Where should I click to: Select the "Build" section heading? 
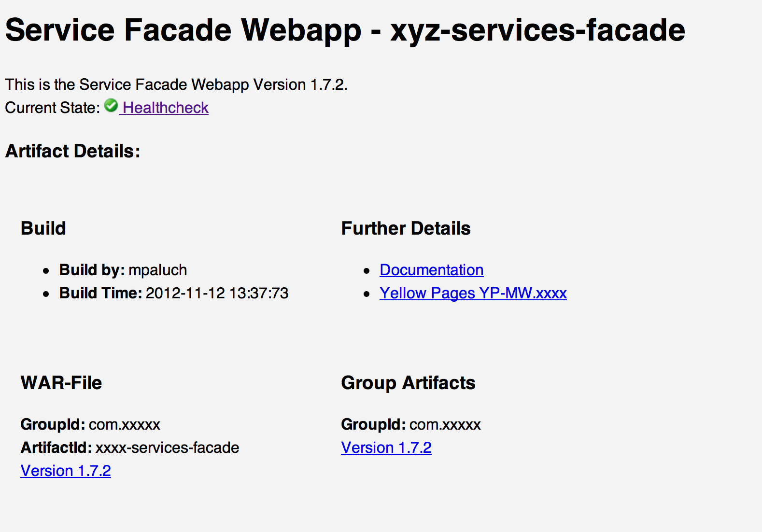pyautogui.click(x=43, y=228)
